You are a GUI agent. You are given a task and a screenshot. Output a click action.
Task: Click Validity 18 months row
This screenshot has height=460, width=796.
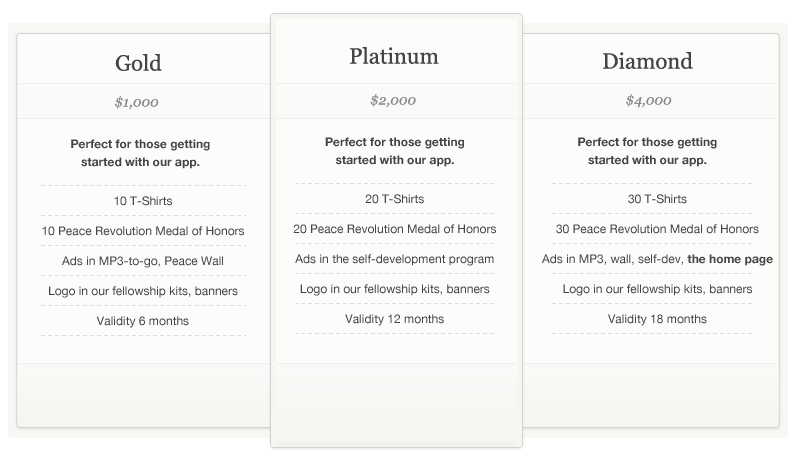(652, 318)
